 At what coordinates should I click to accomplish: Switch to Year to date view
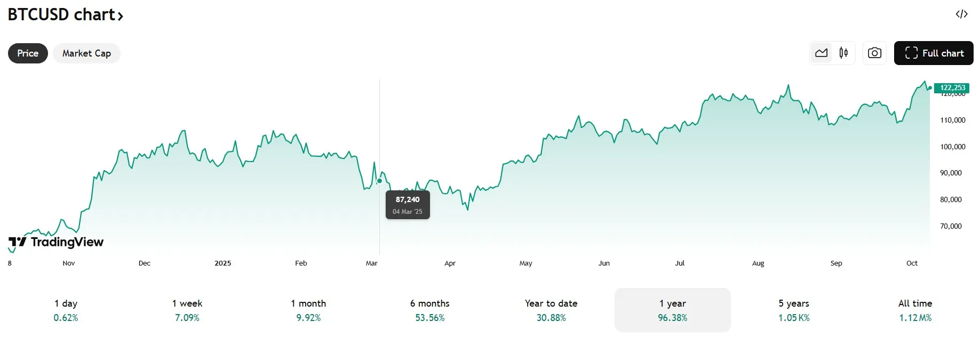(x=551, y=310)
